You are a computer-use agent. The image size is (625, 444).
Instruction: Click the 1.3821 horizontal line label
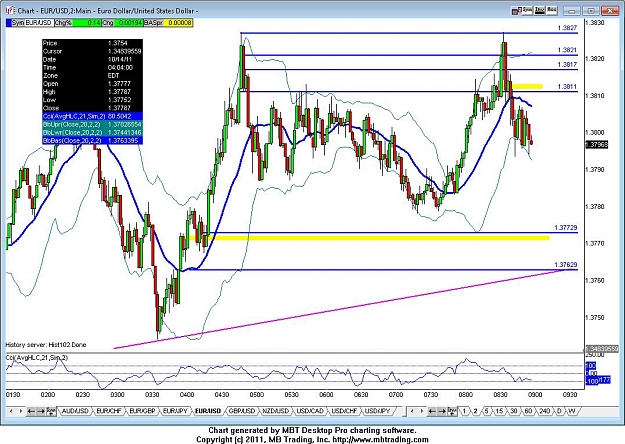(x=567, y=50)
